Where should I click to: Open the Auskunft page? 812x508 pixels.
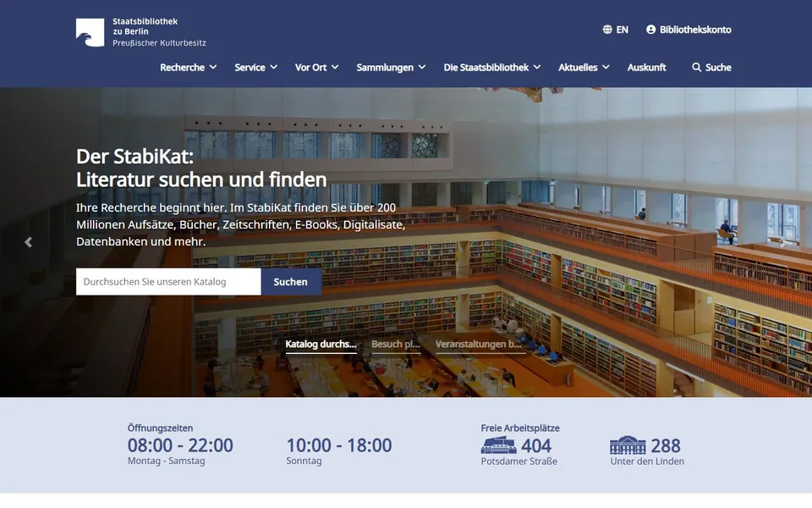[646, 68]
